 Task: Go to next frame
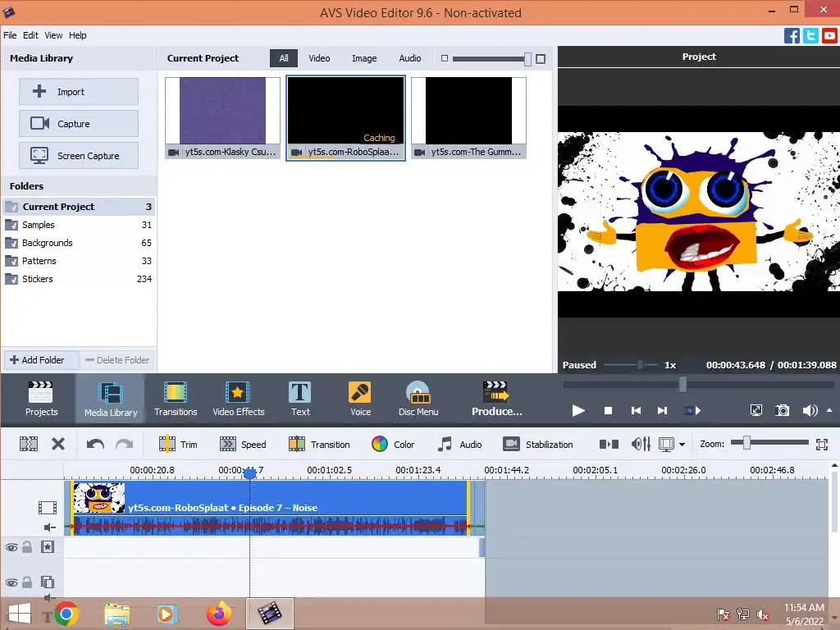click(x=662, y=411)
